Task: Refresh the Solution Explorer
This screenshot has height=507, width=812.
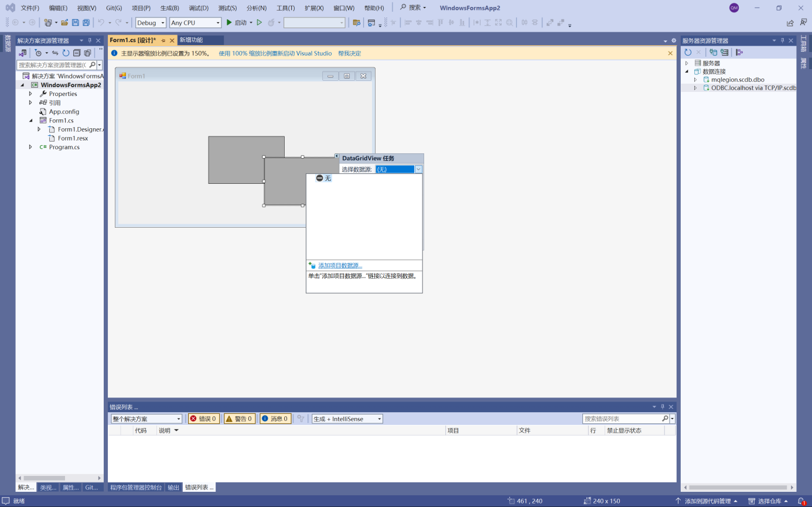Action: point(66,53)
